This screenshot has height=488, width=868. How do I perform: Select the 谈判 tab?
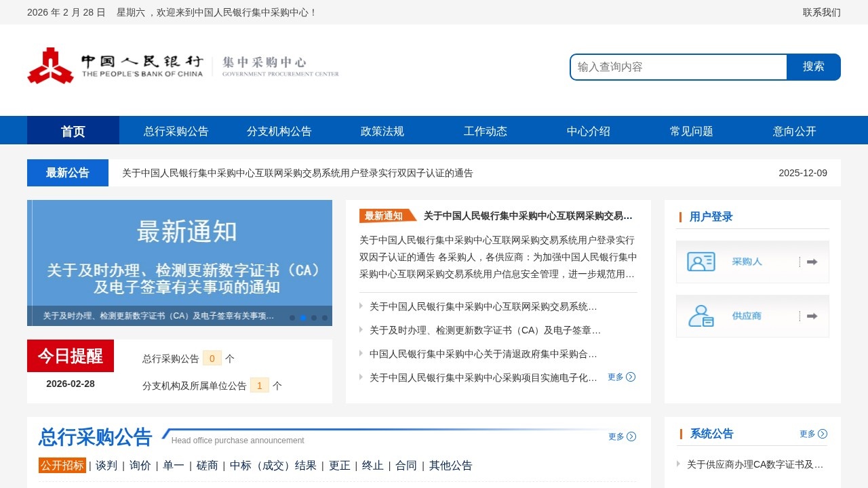[x=106, y=466]
